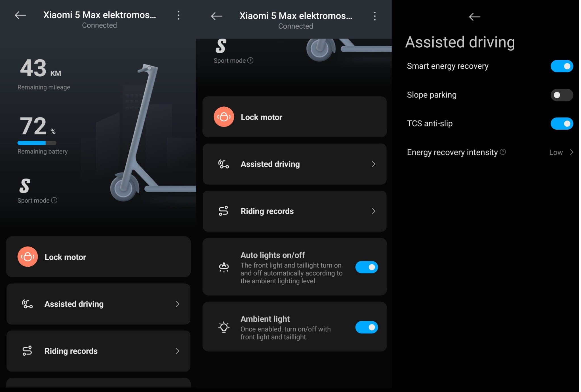
Task: Open Riding records label on left screen
Action: click(71, 351)
